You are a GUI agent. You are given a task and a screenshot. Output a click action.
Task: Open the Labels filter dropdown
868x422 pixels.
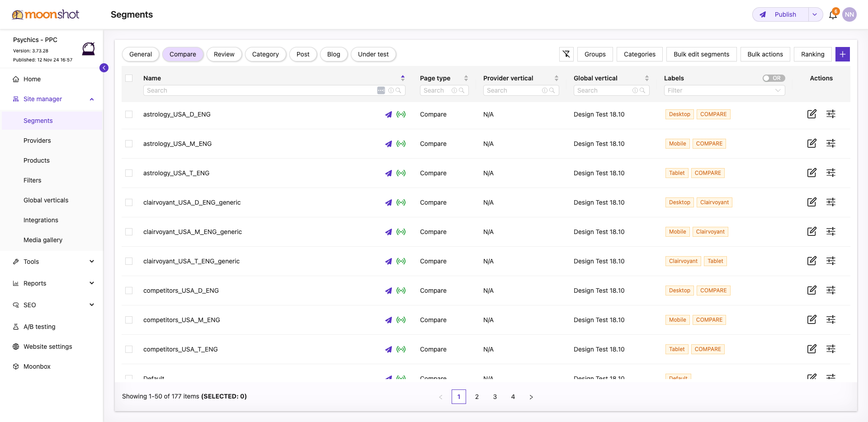(724, 90)
